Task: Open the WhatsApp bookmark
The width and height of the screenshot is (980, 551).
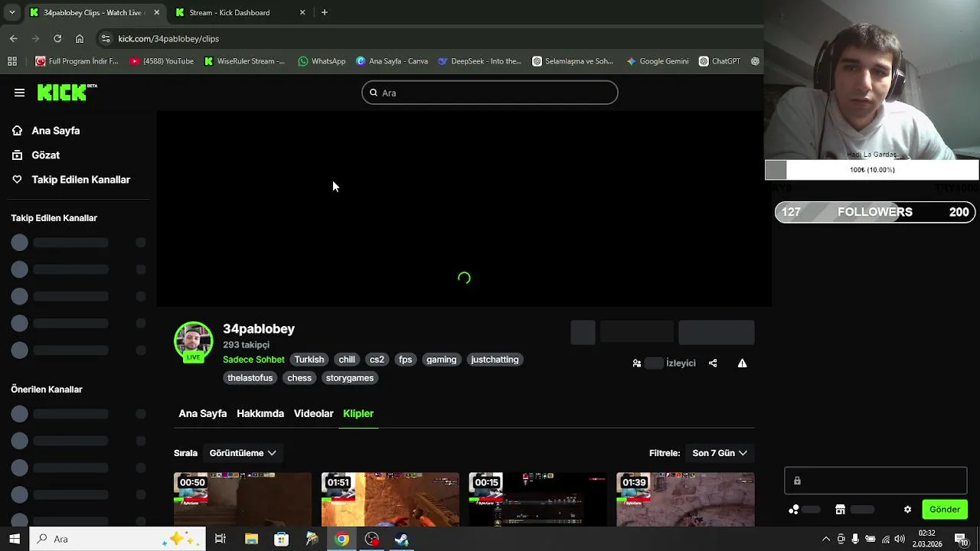Action: pyautogui.click(x=322, y=61)
